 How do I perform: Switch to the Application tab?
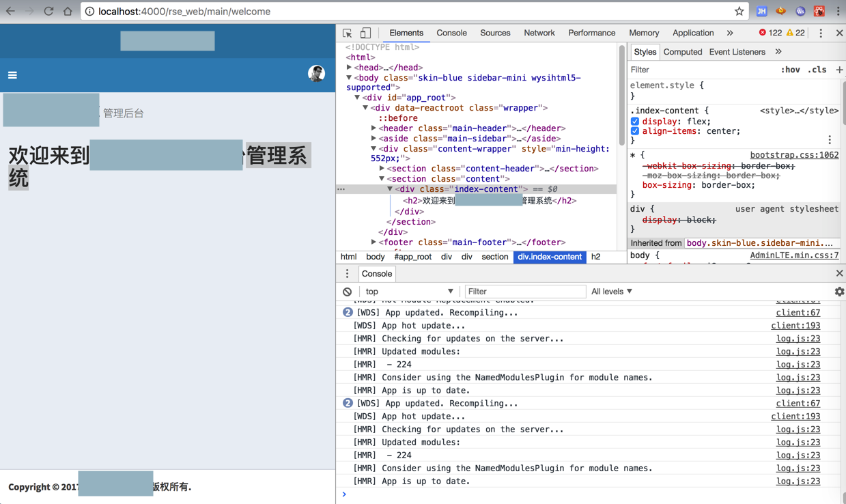pyautogui.click(x=693, y=33)
